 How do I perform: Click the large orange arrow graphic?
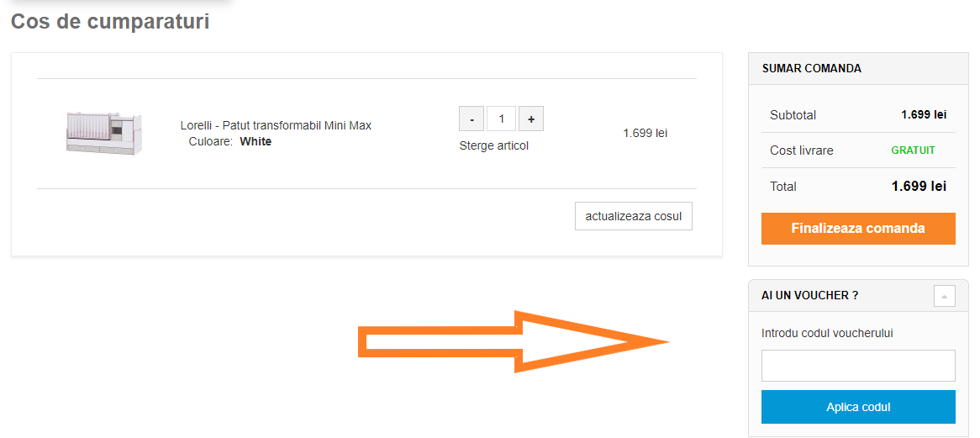514,342
